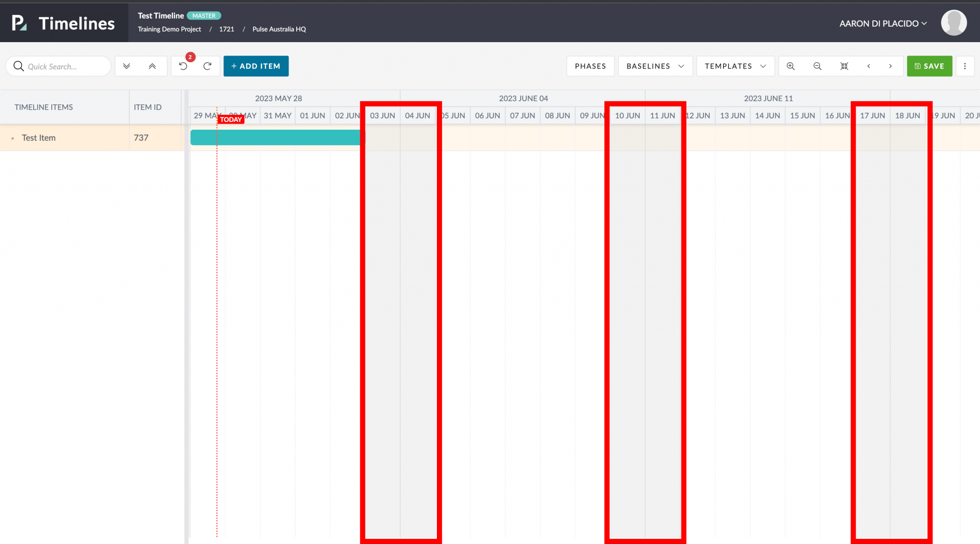The width and height of the screenshot is (980, 544).
Task: Select the zoom in icon
Action: [790, 66]
